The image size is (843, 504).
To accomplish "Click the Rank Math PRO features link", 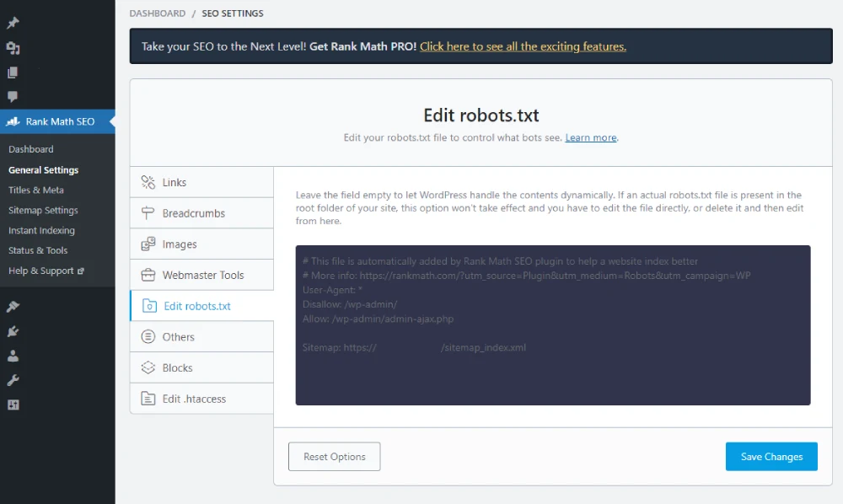I will pyautogui.click(x=523, y=46).
